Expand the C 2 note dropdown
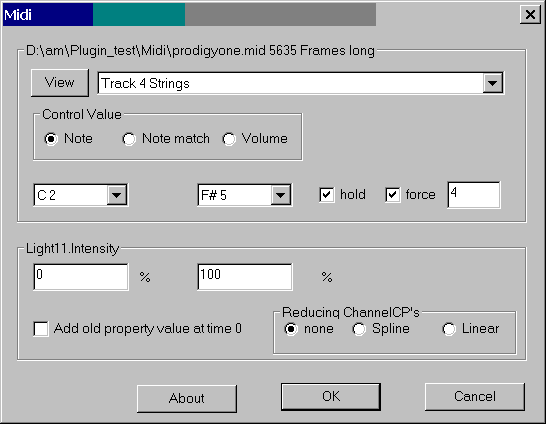 [x=116, y=195]
